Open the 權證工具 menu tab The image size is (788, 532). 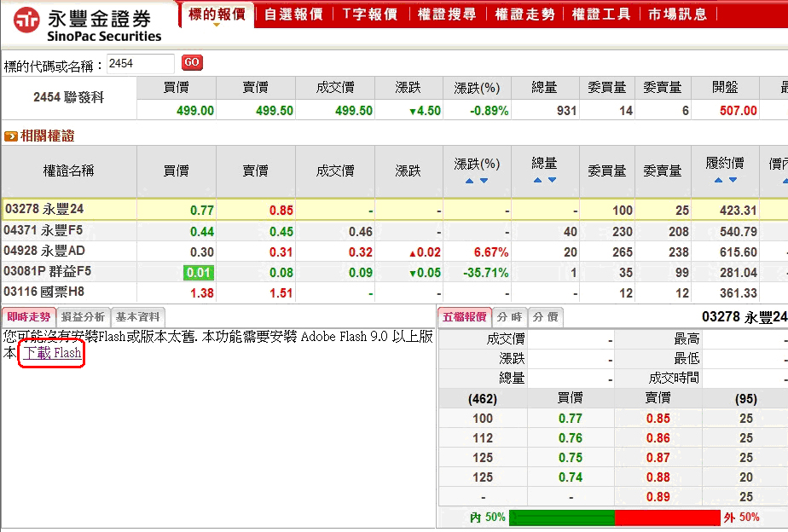601,14
